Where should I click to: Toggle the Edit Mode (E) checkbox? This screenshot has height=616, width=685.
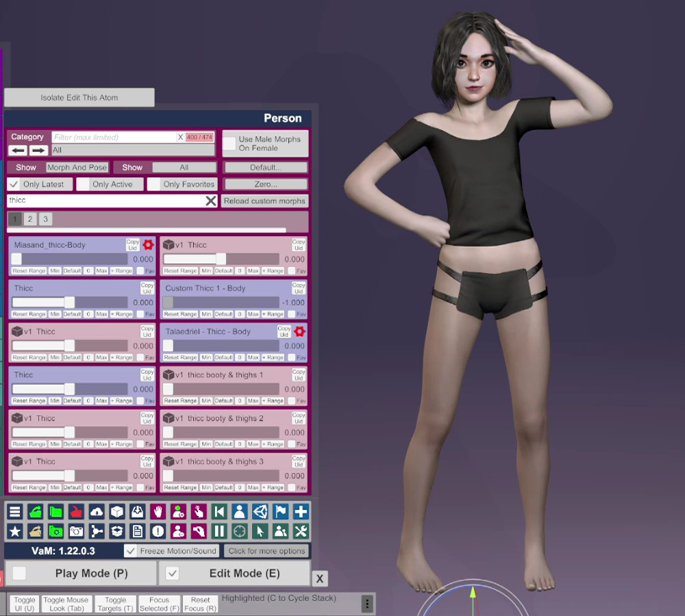[173, 573]
